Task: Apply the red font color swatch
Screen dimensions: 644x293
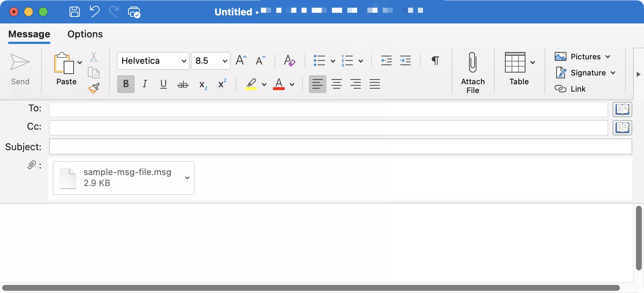Action: click(x=279, y=84)
